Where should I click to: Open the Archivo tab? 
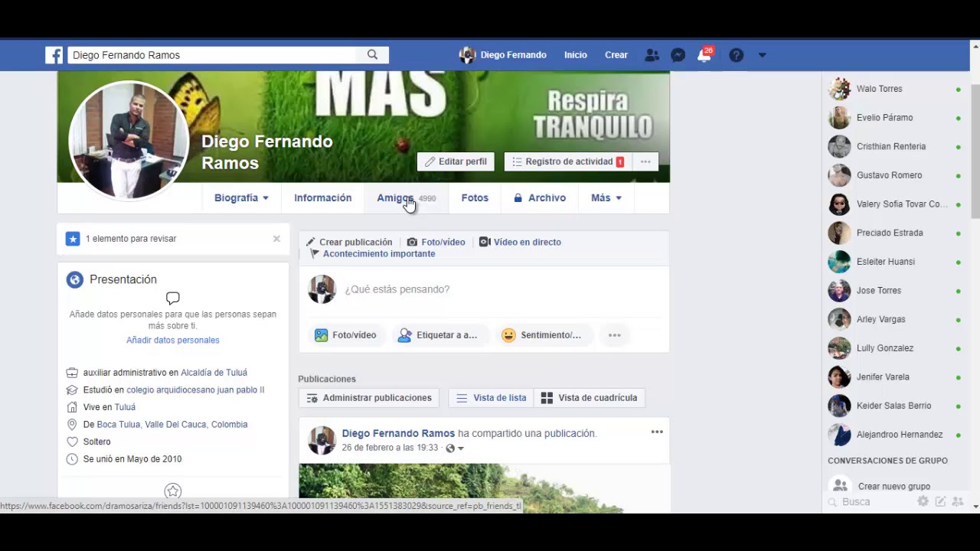coord(540,197)
